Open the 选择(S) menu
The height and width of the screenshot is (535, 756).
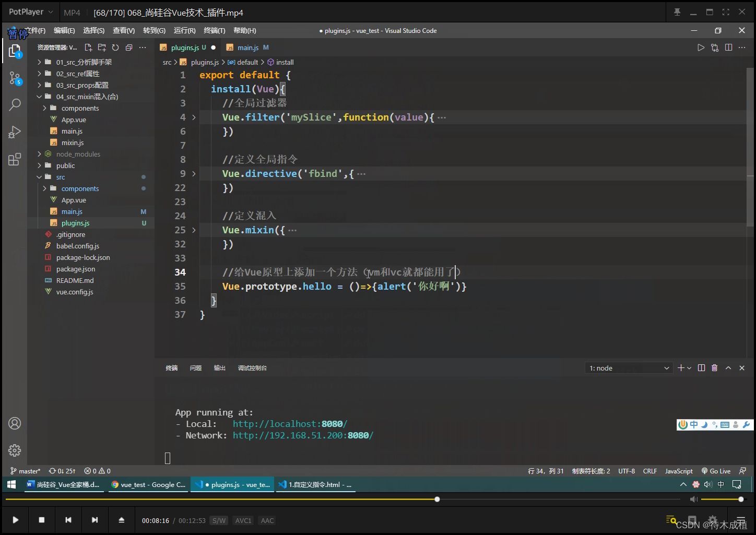[x=93, y=31]
